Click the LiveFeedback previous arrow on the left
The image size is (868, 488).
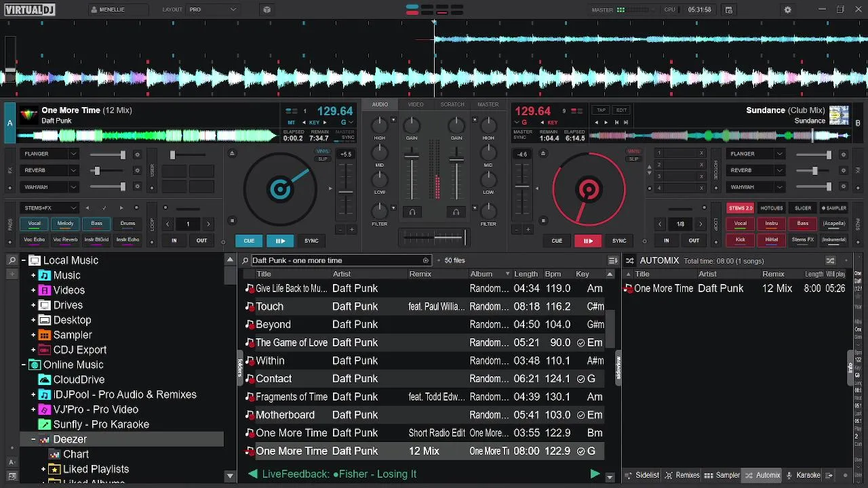point(252,474)
